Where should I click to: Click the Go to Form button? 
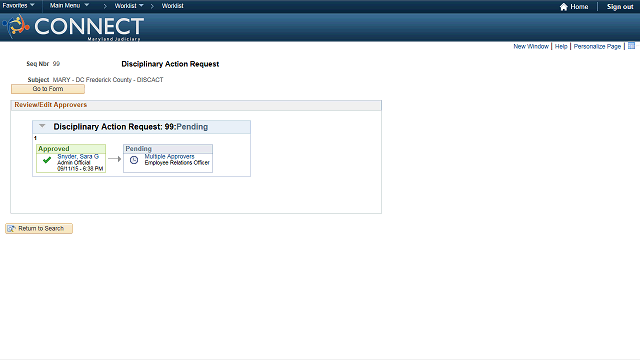(x=48, y=89)
